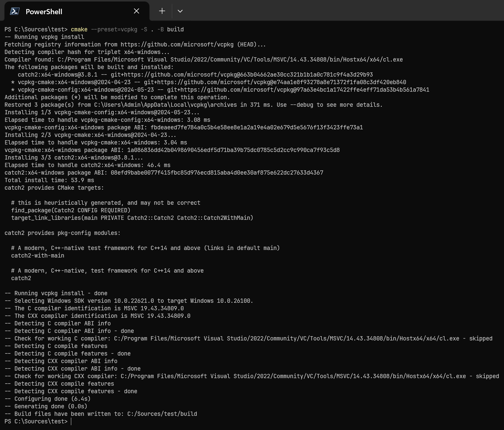Click 'Check for working CXX compiler' line

click(252, 376)
